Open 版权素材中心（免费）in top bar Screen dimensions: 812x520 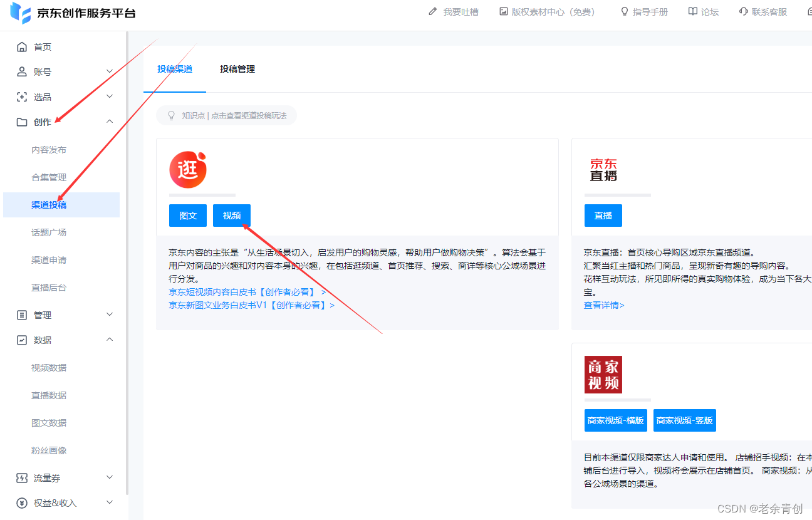(x=553, y=12)
